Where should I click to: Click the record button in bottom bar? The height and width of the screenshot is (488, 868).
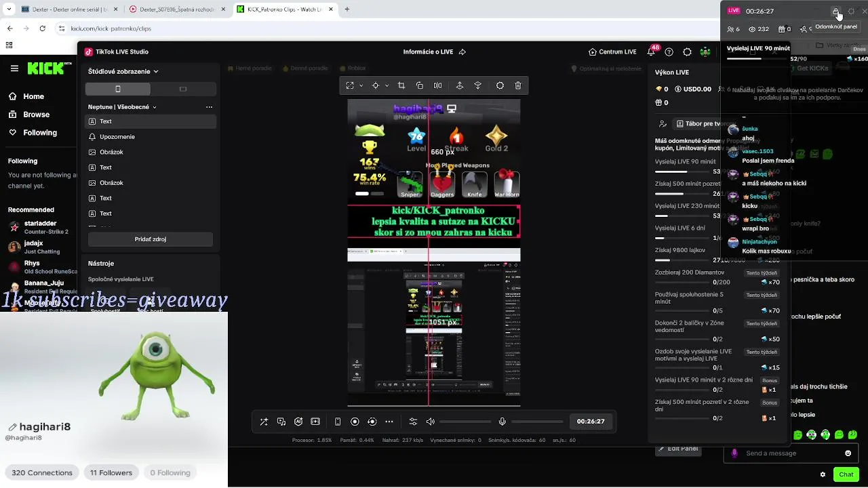click(x=355, y=422)
